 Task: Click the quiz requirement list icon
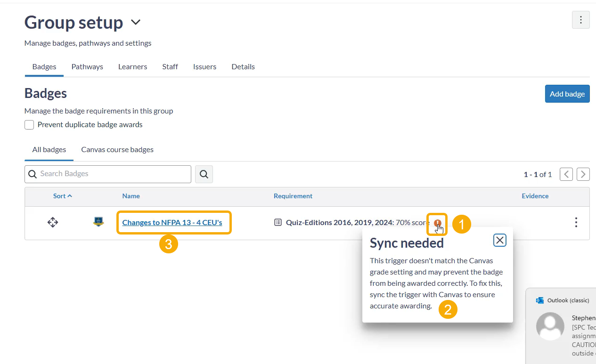278,222
